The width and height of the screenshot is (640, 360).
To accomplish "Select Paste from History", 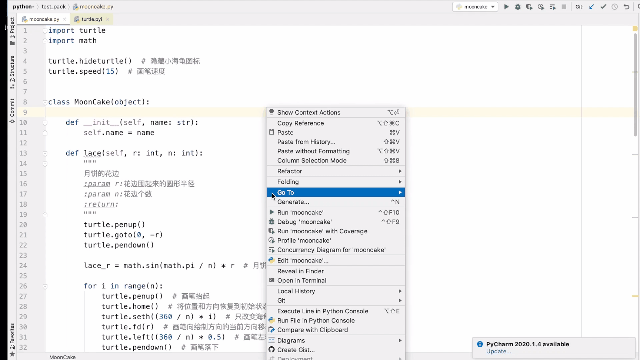I will (x=336, y=142).
